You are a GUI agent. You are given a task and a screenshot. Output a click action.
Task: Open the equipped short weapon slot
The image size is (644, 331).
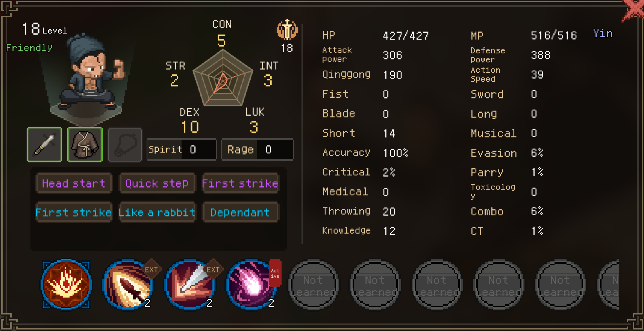[x=44, y=145]
